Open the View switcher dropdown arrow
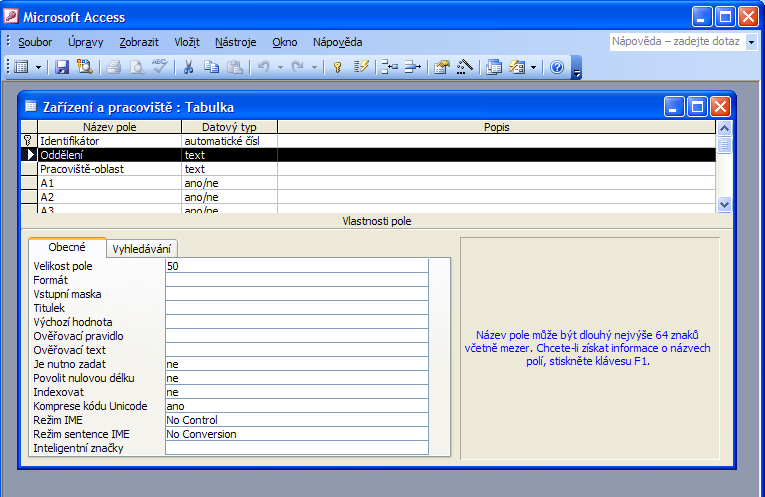This screenshot has height=497, width=765. [38, 67]
